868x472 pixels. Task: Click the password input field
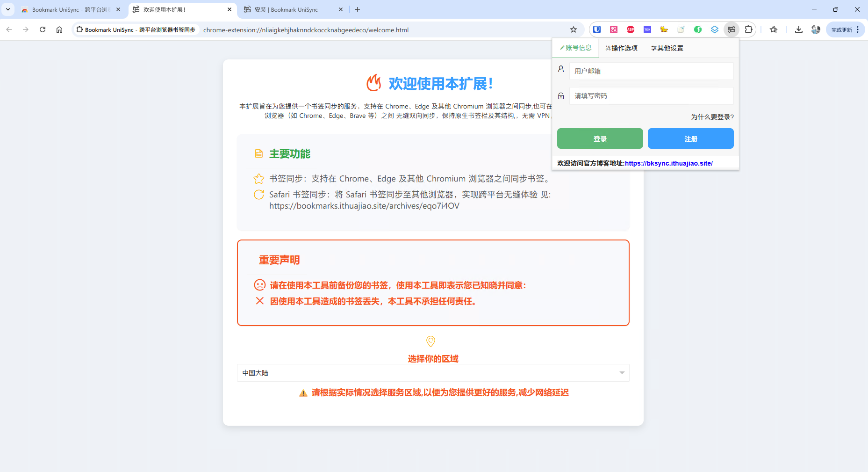pos(651,95)
